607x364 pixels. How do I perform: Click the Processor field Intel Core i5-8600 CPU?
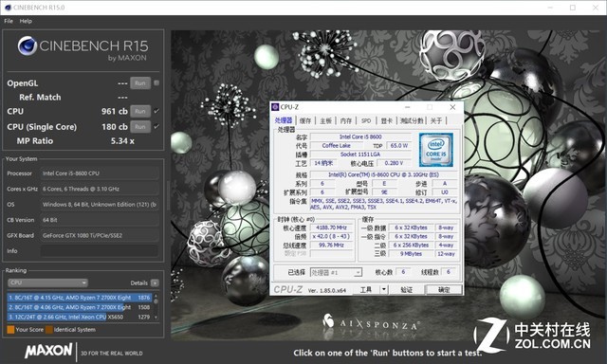pyautogui.click(x=100, y=173)
